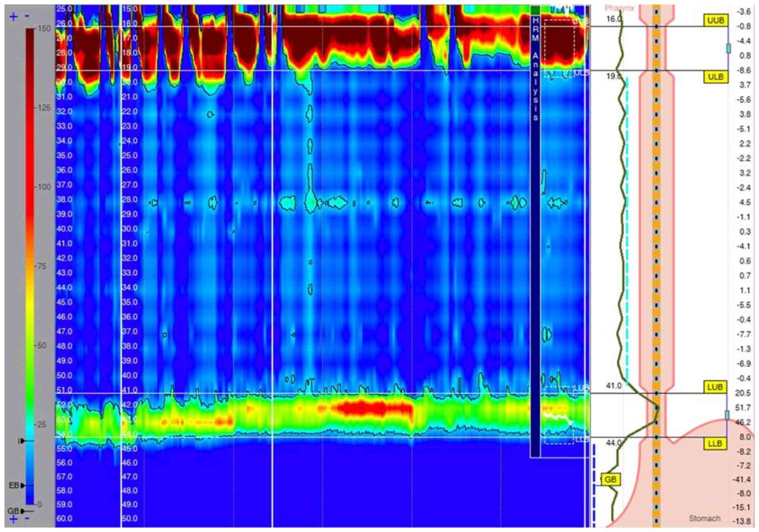Click the pressure color scale bar at 100

pos(30,187)
